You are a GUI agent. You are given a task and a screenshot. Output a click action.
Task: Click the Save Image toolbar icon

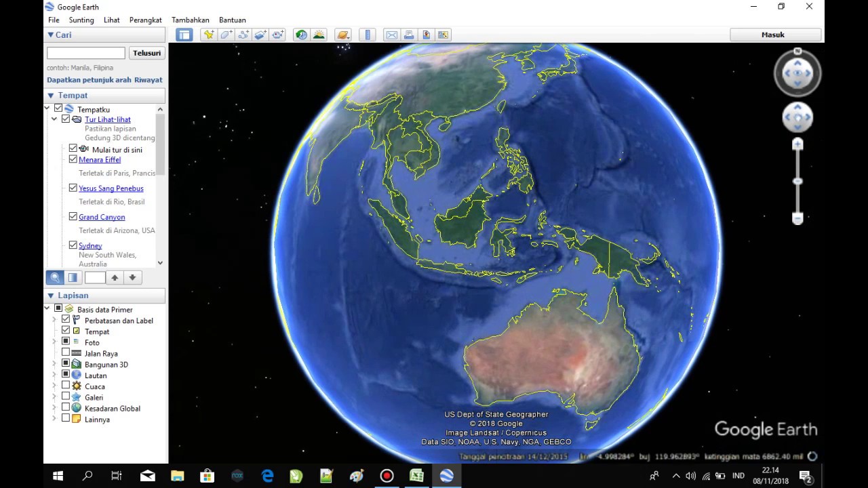tap(426, 35)
